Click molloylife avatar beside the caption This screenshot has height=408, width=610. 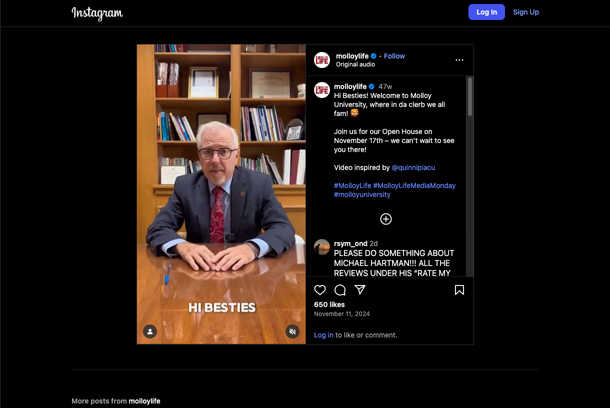[x=322, y=90]
